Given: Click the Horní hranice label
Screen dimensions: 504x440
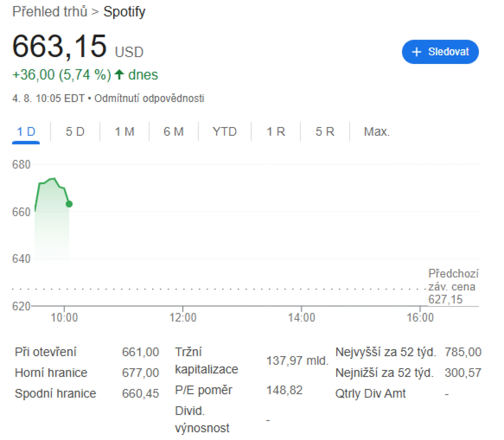Looking at the screenshot, I should [51, 373].
